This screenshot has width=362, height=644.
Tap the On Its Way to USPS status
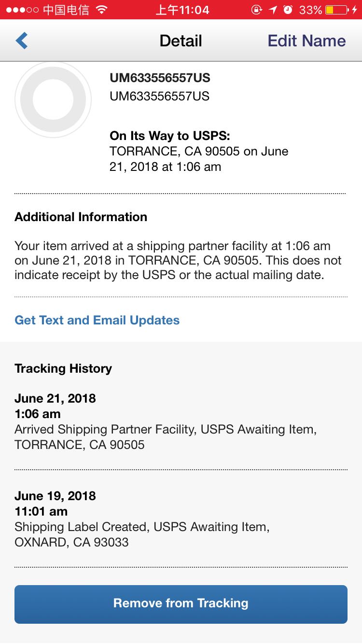[170, 136]
